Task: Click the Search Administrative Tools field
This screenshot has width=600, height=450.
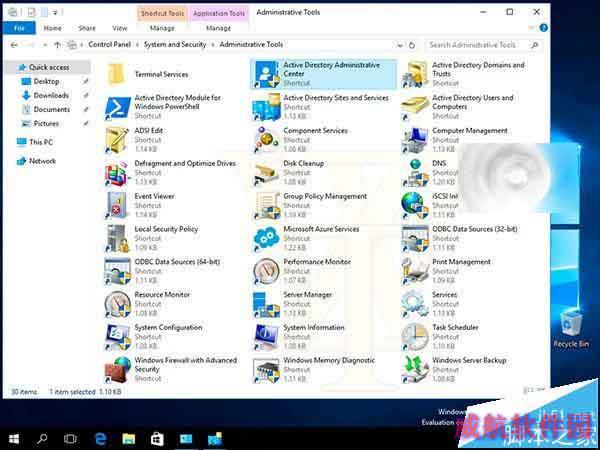Action: pyautogui.click(x=484, y=45)
